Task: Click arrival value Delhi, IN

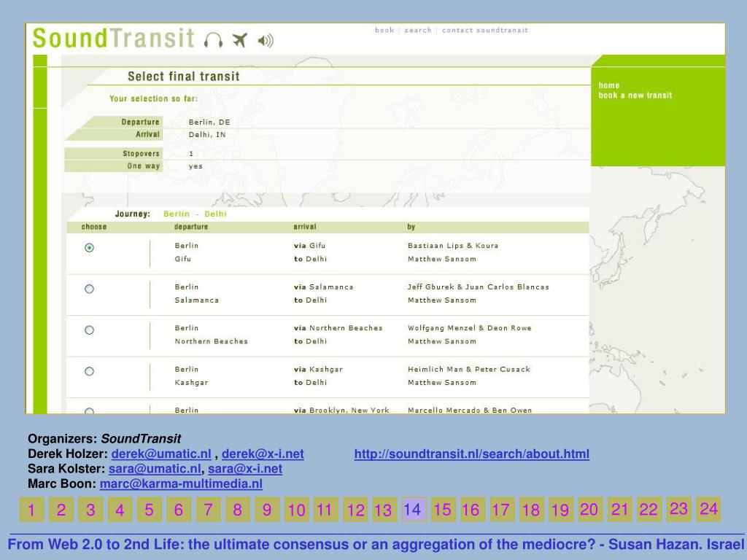Action: pos(207,135)
